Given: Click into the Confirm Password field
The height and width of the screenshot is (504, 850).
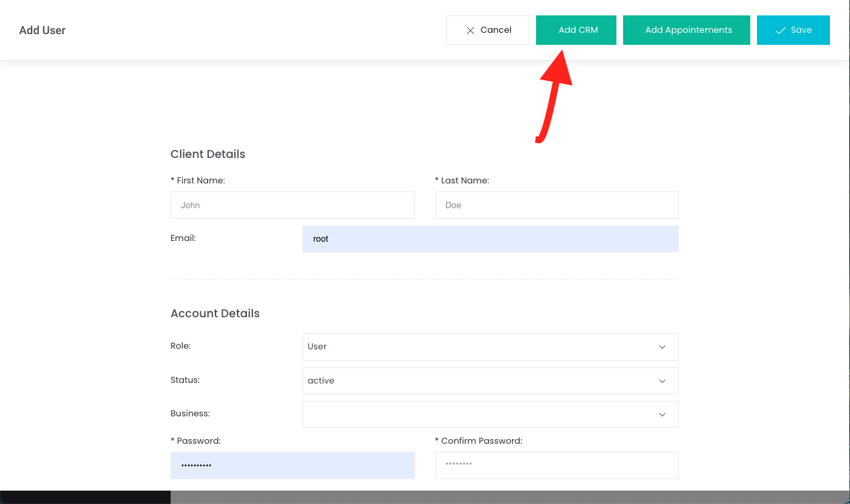Looking at the screenshot, I should [x=556, y=465].
